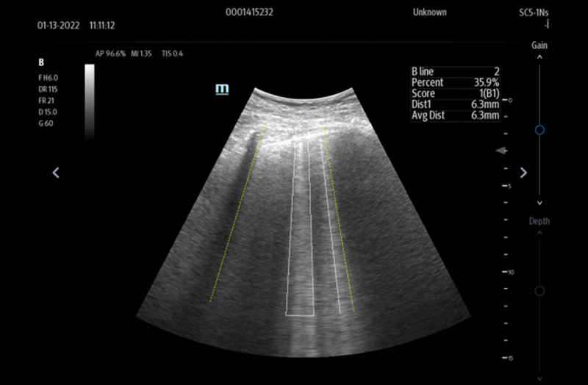Click the patient ID 0001415232
The height and width of the screenshot is (385, 588).
pos(249,12)
